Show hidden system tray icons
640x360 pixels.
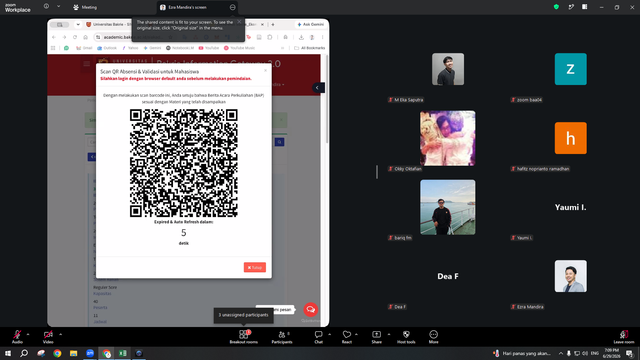pyautogui.click(x=561, y=353)
